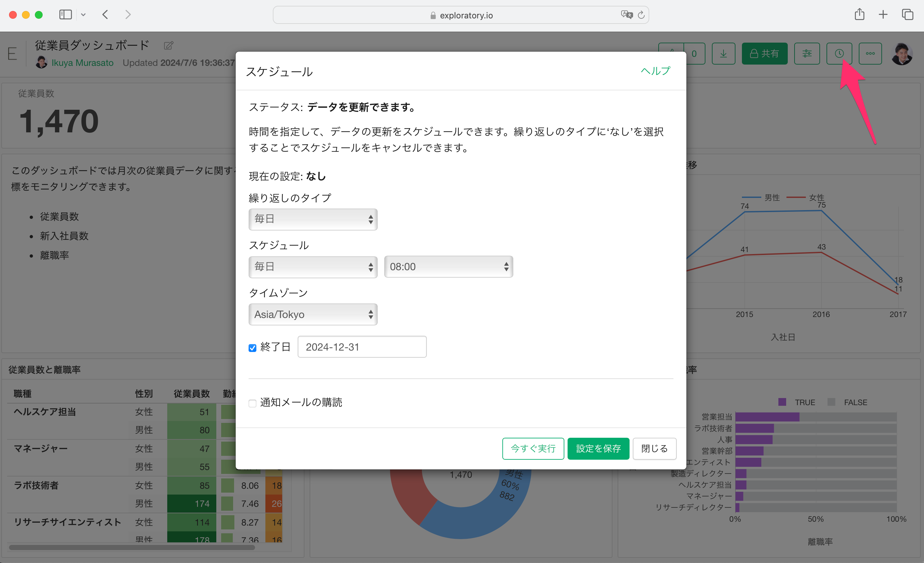The width and height of the screenshot is (924, 563).
Task: Click the 設定を保存 button
Action: [598, 449]
